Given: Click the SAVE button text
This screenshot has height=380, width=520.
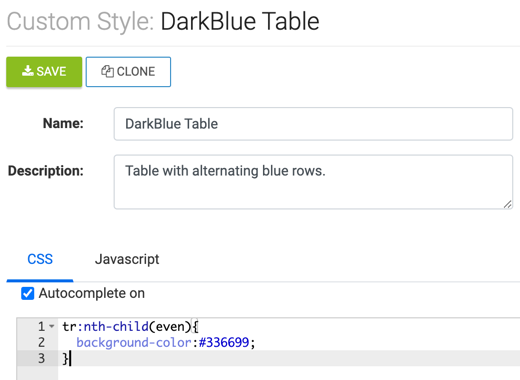Looking at the screenshot, I should pos(51,71).
